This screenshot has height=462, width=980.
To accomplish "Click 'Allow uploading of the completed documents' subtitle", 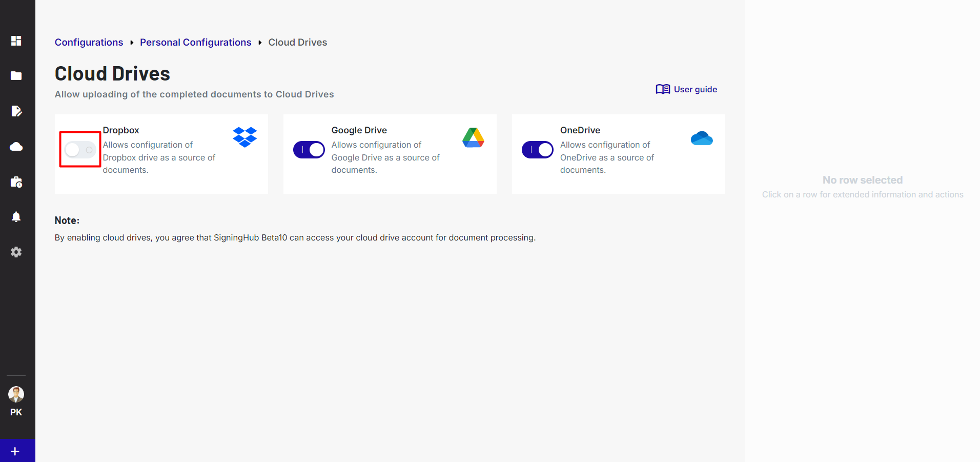I will [x=194, y=94].
